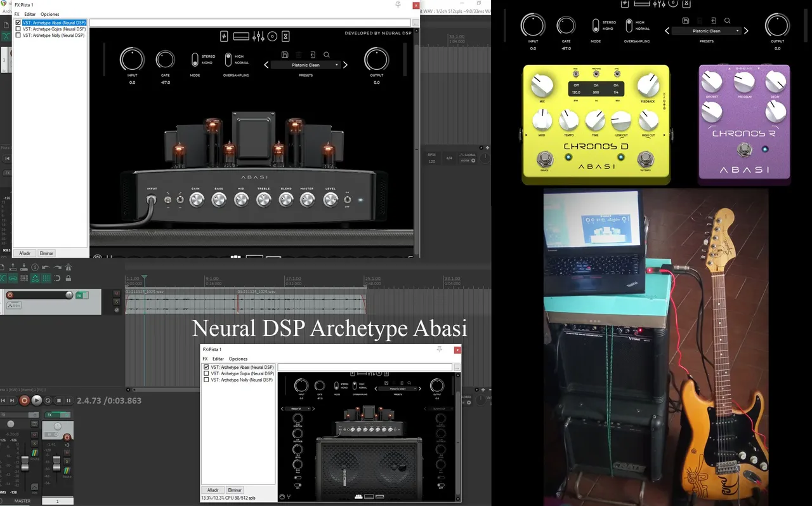Open pedals section in large FX window
Image resolution: width=812 pixels, height=506 pixels.
tap(224, 36)
